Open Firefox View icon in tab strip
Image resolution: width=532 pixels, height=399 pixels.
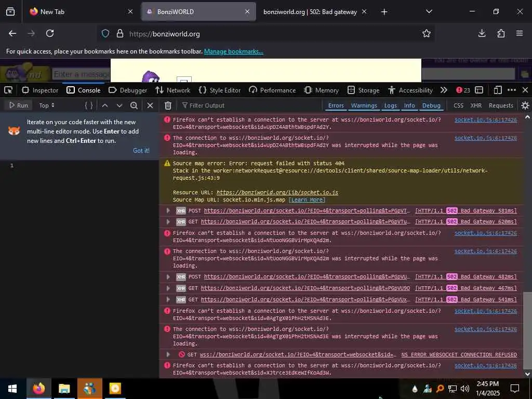coord(10,11)
